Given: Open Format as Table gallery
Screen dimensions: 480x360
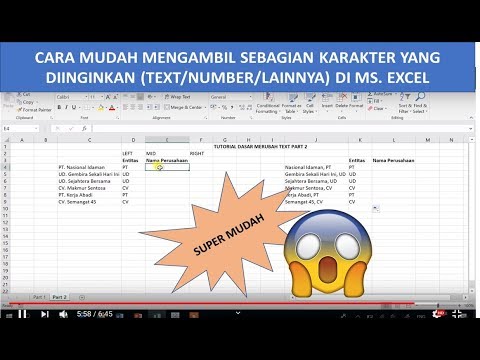Looking at the screenshot, I should 291,103.
